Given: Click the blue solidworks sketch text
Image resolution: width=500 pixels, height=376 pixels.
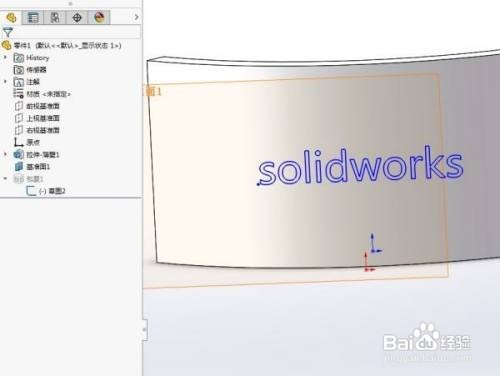Looking at the screenshot, I should click(x=361, y=166).
